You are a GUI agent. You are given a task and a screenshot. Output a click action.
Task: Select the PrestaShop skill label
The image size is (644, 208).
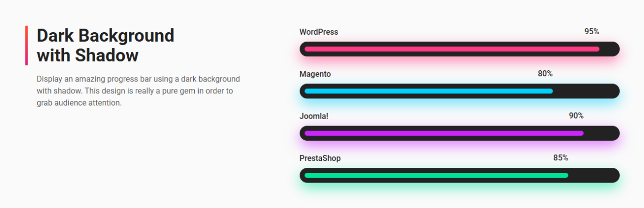[x=320, y=158]
